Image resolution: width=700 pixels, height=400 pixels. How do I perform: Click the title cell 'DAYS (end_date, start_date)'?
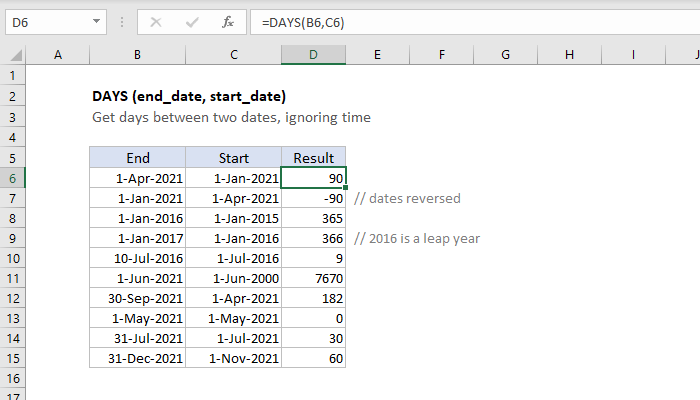(189, 96)
